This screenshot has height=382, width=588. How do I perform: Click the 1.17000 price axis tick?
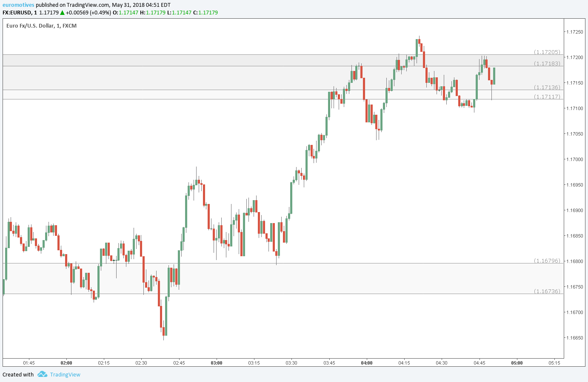point(574,159)
